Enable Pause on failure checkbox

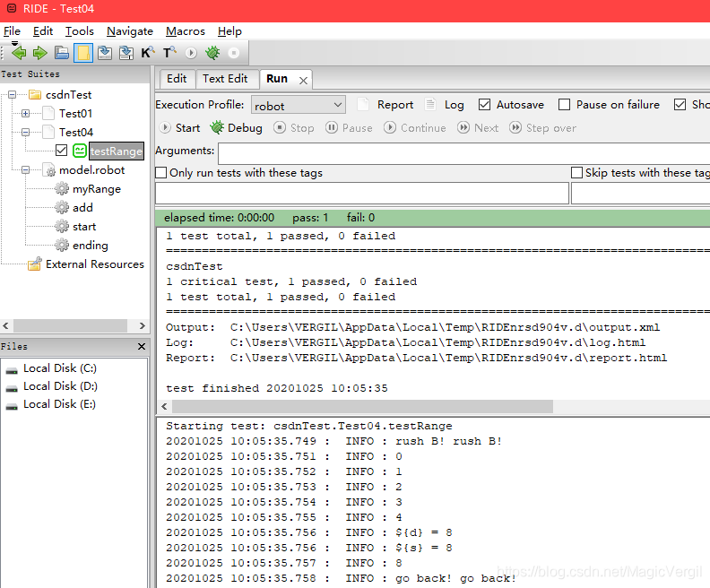(x=564, y=105)
